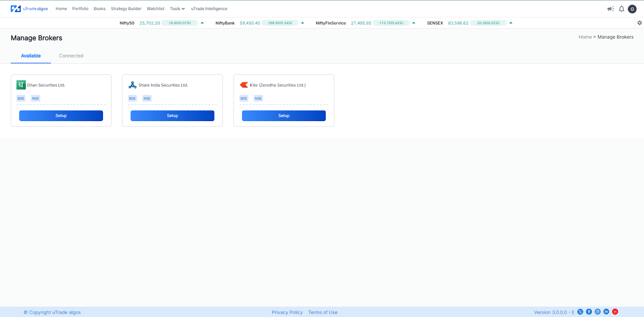Click the Share India Securities logo

[132, 85]
